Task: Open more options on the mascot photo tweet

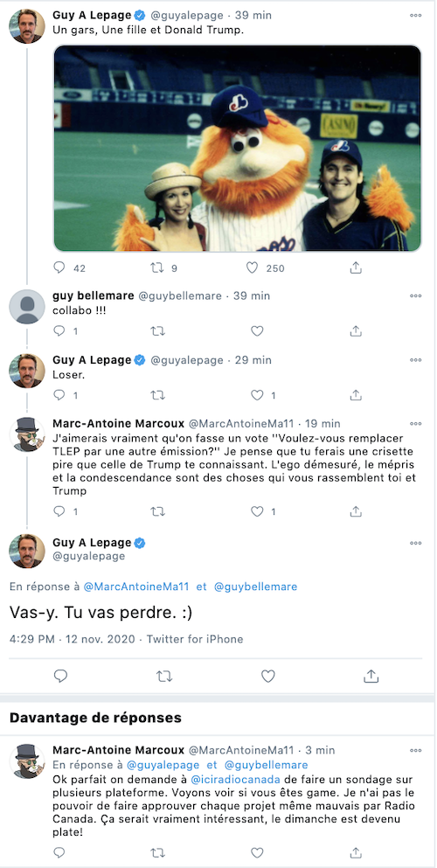Action: (x=415, y=16)
